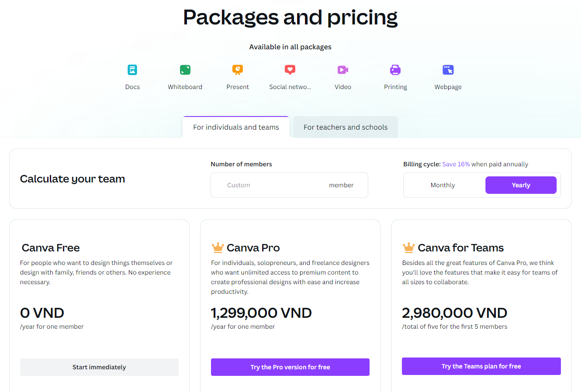Select the Yearly billing option
This screenshot has height=392, width=581.
pos(521,185)
